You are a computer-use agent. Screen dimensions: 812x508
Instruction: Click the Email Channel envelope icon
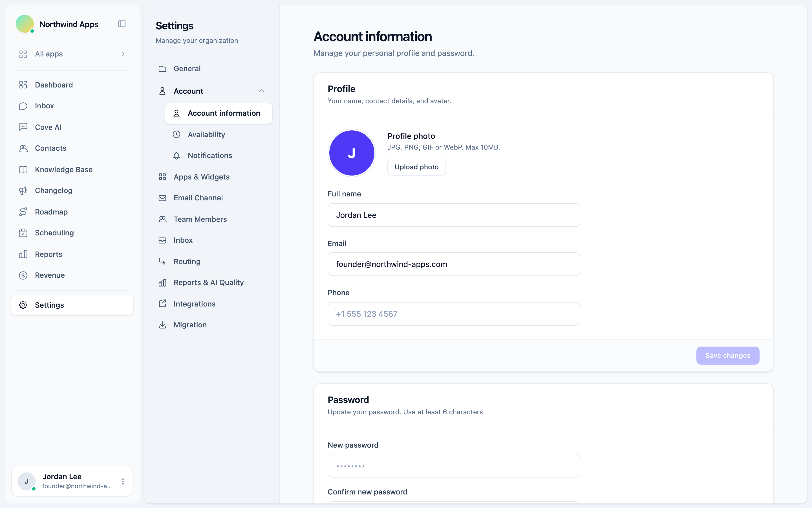click(x=162, y=198)
